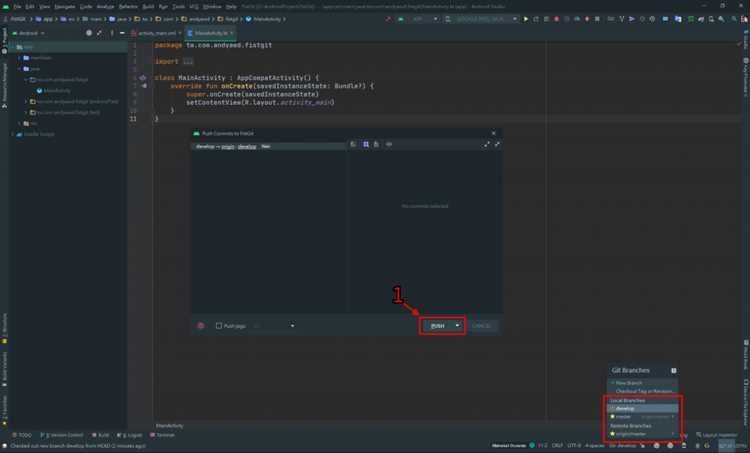Click the help icon in push dialog
Image resolution: width=750 pixels, height=453 pixels.
[201, 326]
